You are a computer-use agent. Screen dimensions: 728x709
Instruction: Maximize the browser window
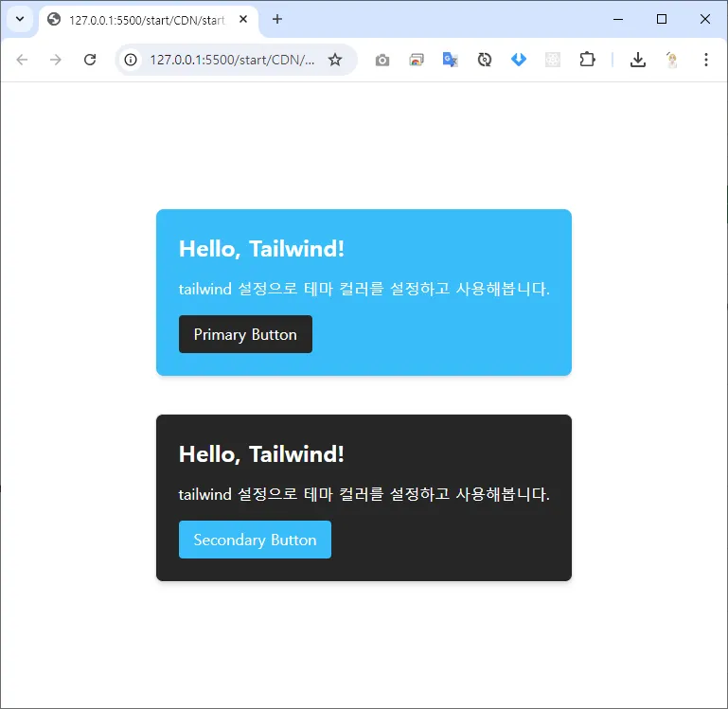click(661, 19)
